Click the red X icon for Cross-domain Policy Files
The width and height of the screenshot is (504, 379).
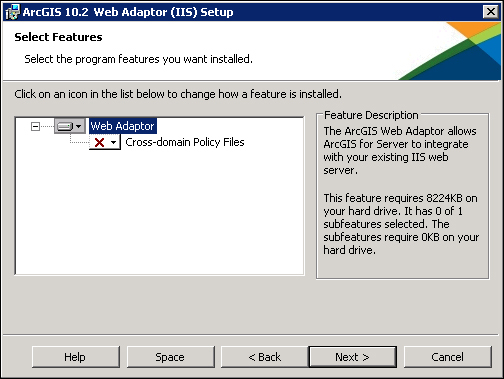(99, 142)
